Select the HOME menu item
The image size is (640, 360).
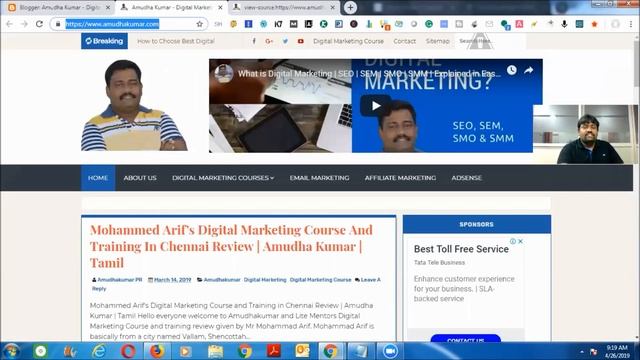click(x=98, y=178)
